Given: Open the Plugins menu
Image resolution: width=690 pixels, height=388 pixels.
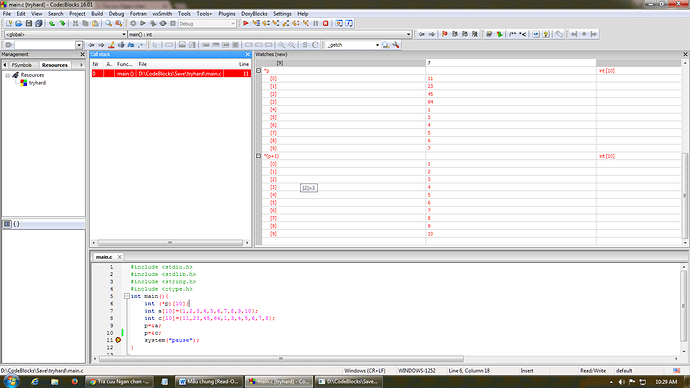Looking at the screenshot, I should click(x=227, y=14).
